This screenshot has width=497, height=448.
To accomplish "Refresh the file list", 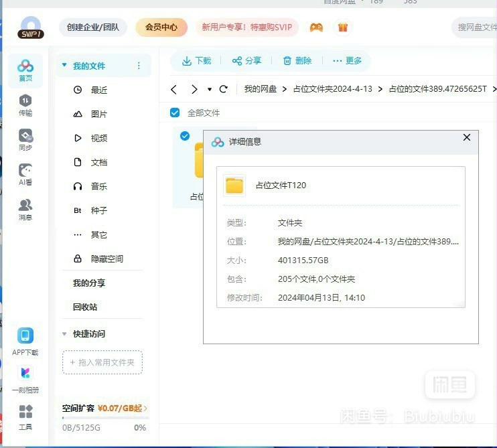I will click(224, 89).
